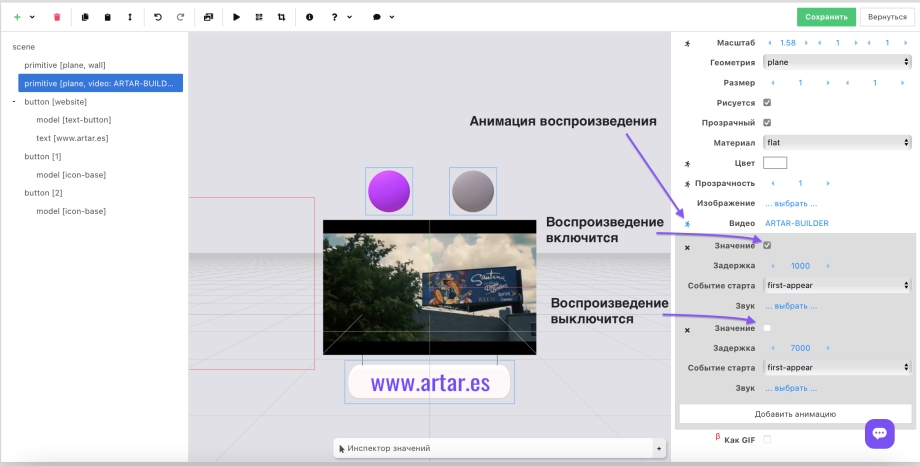The width and height of the screenshot is (920, 466).
Task: Open the Геометрия dropdown
Action: [837, 62]
